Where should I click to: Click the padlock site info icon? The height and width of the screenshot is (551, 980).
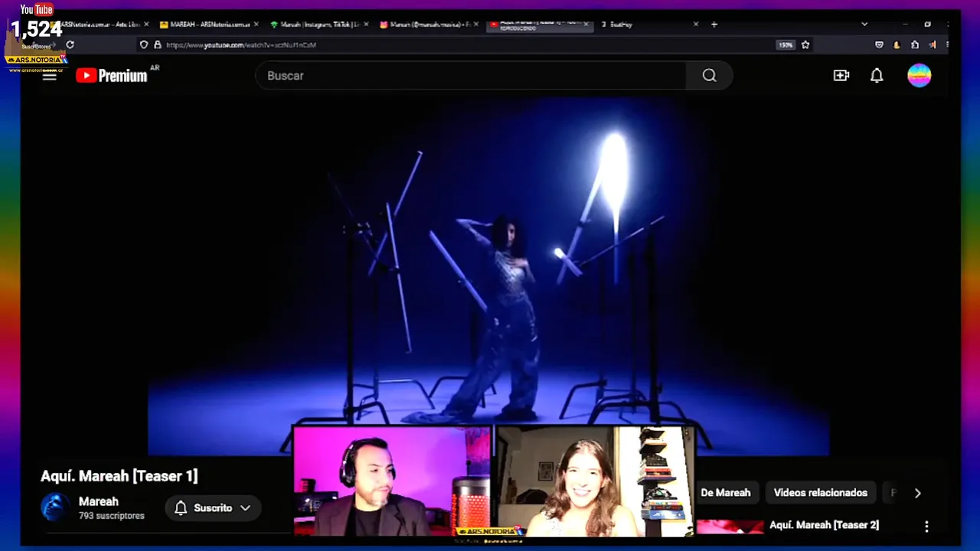pos(157,45)
